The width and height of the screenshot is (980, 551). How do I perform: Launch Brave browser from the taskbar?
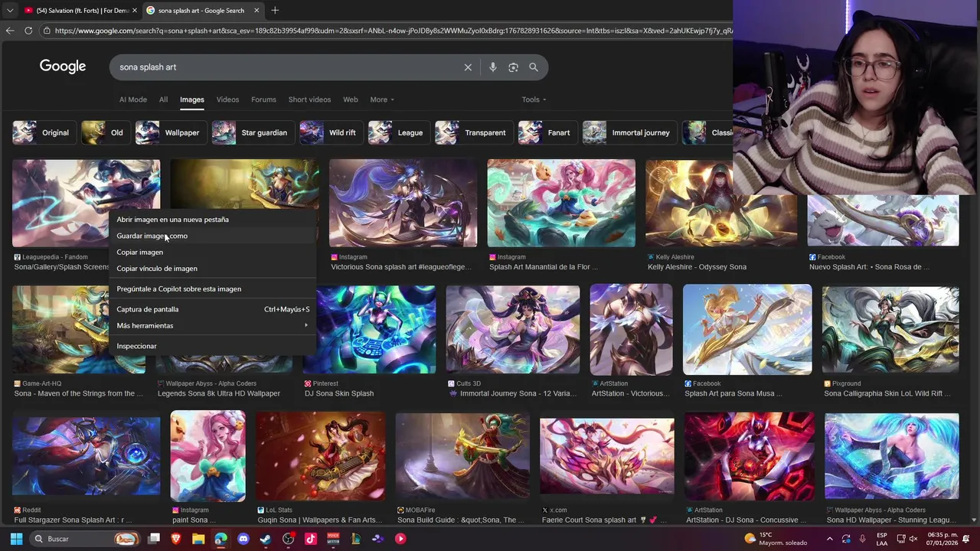176,539
